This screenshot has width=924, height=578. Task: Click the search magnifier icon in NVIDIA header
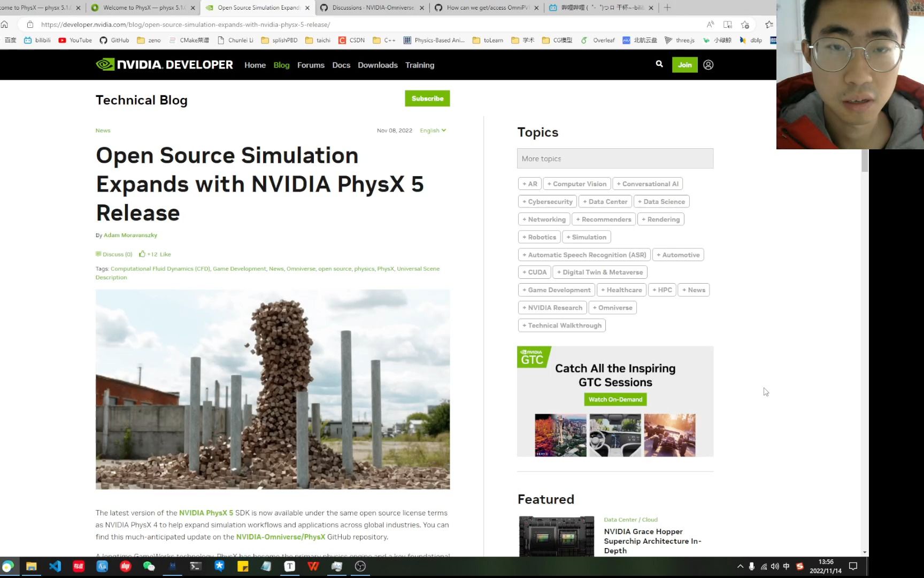tap(659, 64)
